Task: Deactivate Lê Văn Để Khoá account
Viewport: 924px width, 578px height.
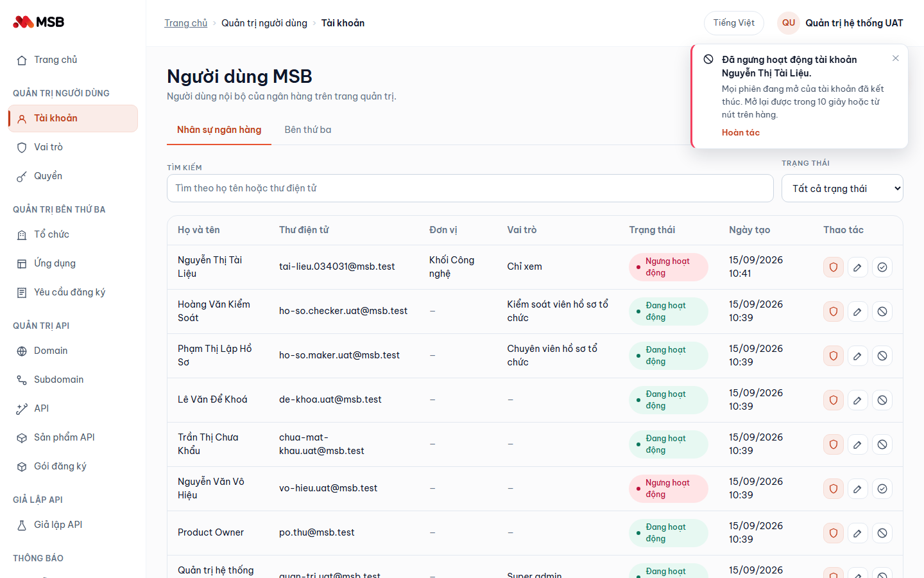Action: [882, 400]
